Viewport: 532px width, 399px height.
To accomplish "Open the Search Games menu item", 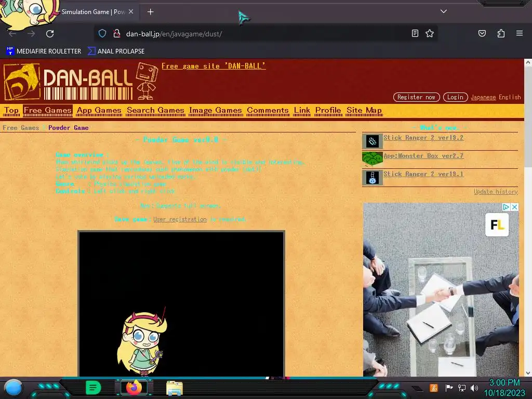I will (x=155, y=110).
